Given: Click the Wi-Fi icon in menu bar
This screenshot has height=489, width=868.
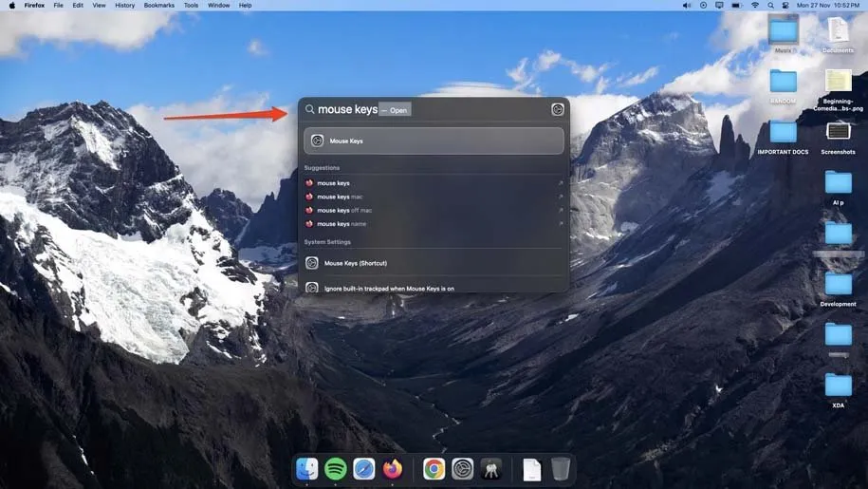Looking at the screenshot, I should click(x=755, y=6).
